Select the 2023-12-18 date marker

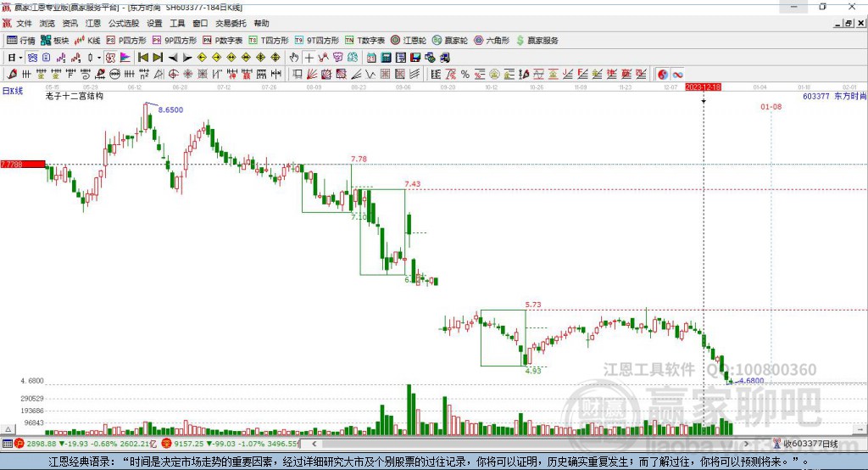703,87
